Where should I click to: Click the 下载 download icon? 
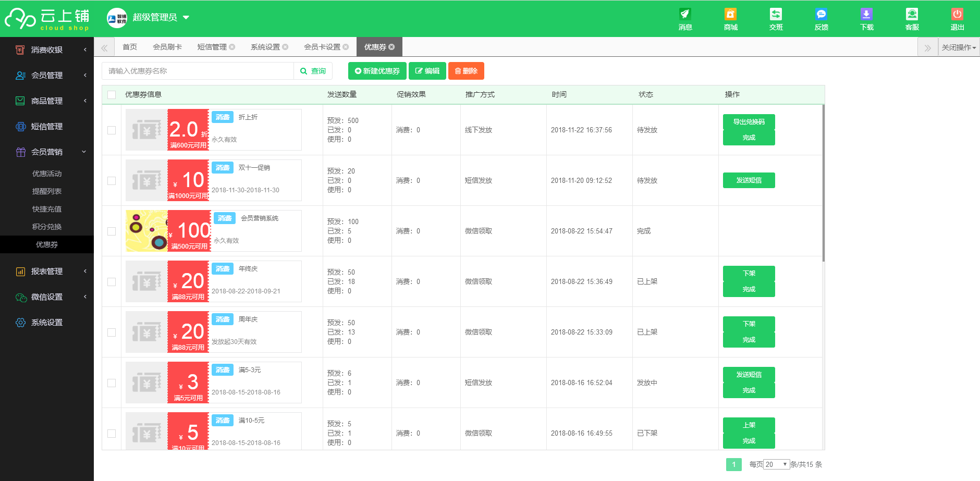click(866, 14)
